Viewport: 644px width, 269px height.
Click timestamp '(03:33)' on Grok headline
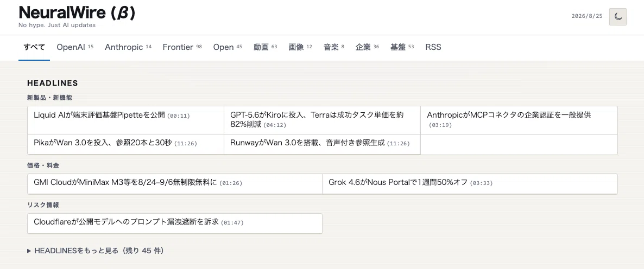(x=481, y=183)
